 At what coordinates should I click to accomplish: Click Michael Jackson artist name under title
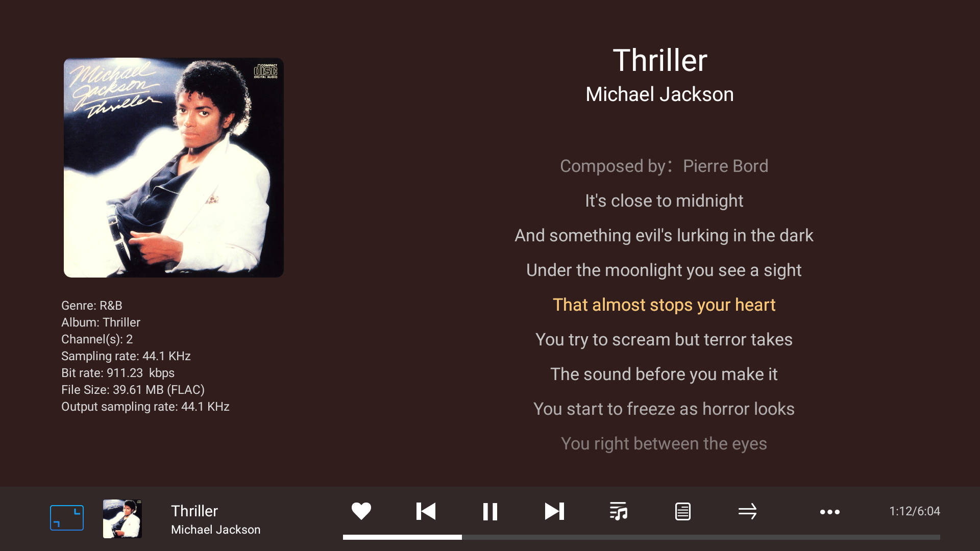pos(660,94)
